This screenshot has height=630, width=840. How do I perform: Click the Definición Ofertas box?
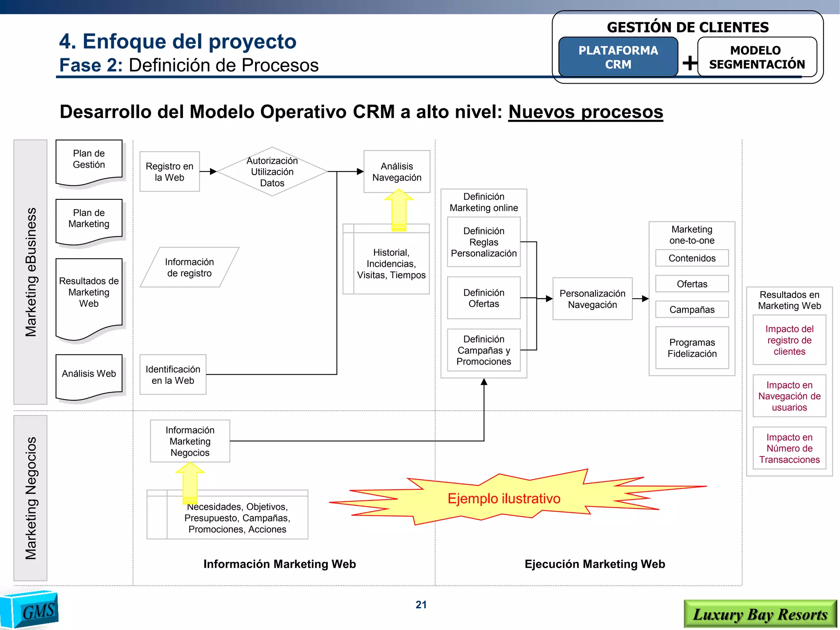click(x=484, y=298)
